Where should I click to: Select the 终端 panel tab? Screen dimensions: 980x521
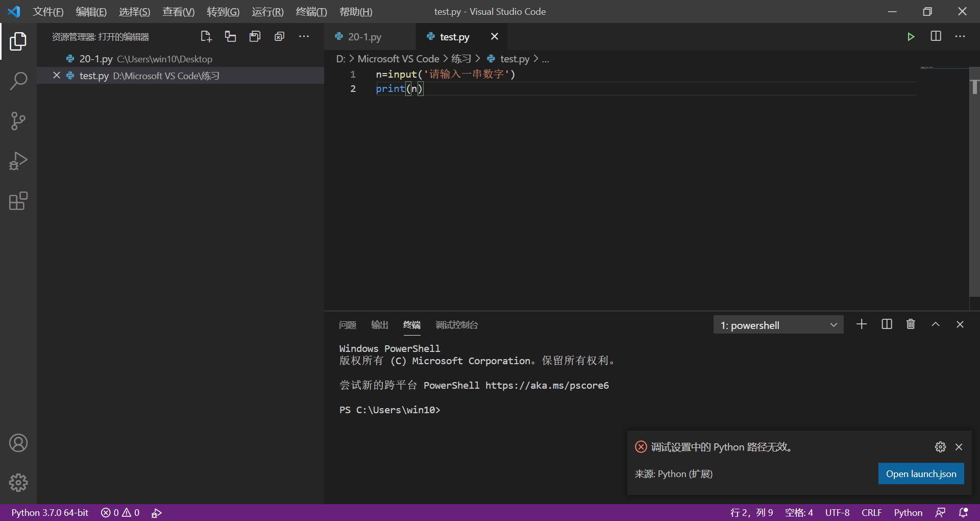click(x=412, y=325)
